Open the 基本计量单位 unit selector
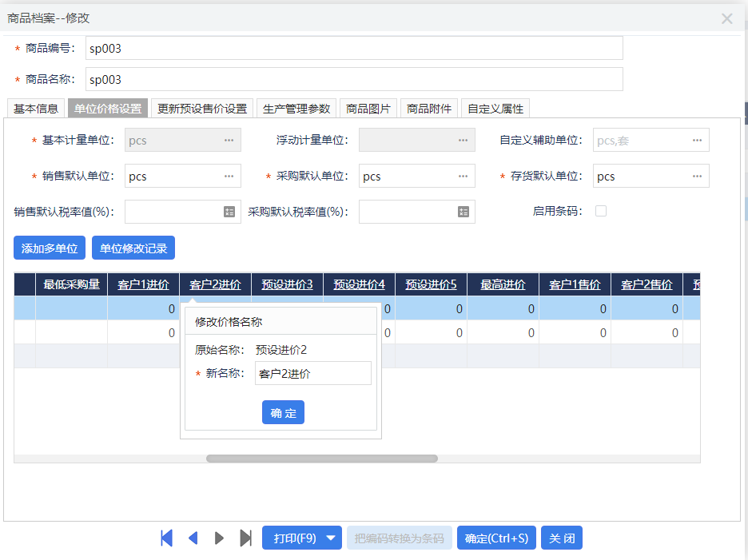748x560 pixels. pos(229,139)
